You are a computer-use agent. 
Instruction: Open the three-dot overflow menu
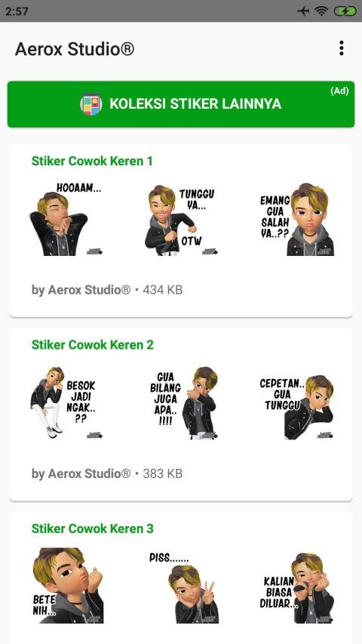pyautogui.click(x=341, y=48)
